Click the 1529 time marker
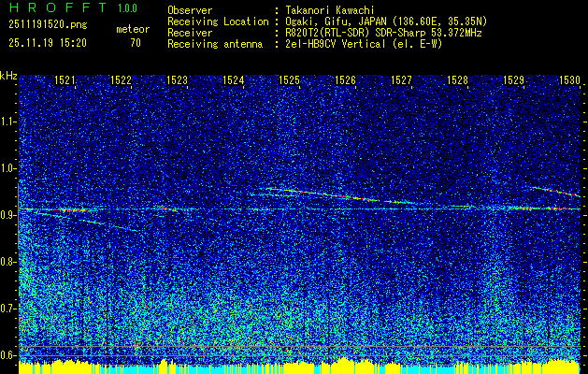 [x=513, y=79]
